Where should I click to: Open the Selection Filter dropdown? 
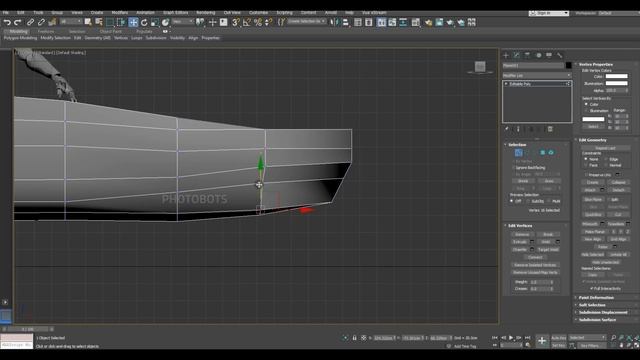point(71,22)
